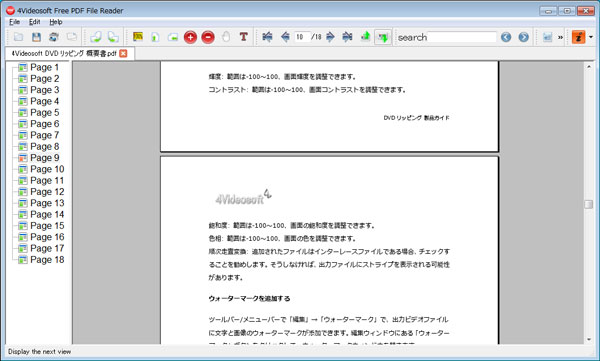Select Page 18 in page tree

coord(47,260)
